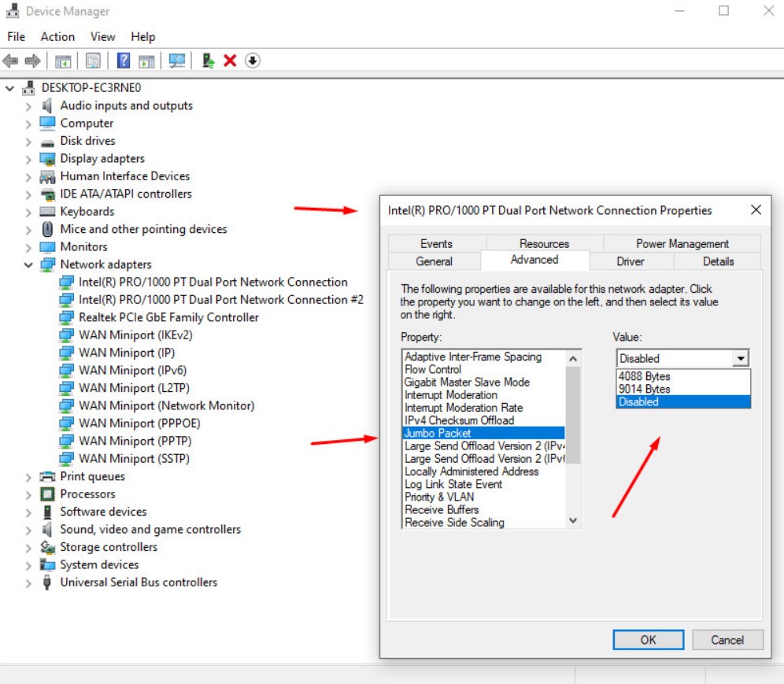The width and height of the screenshot is (784, 684).
Task: Close the Intel PRO/1000 Properties dialog
Action: point(756,210)
